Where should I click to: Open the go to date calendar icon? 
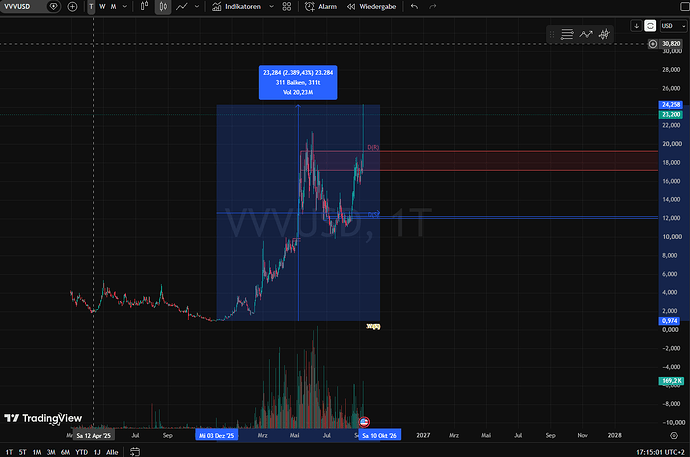click(x=135, y=452)
